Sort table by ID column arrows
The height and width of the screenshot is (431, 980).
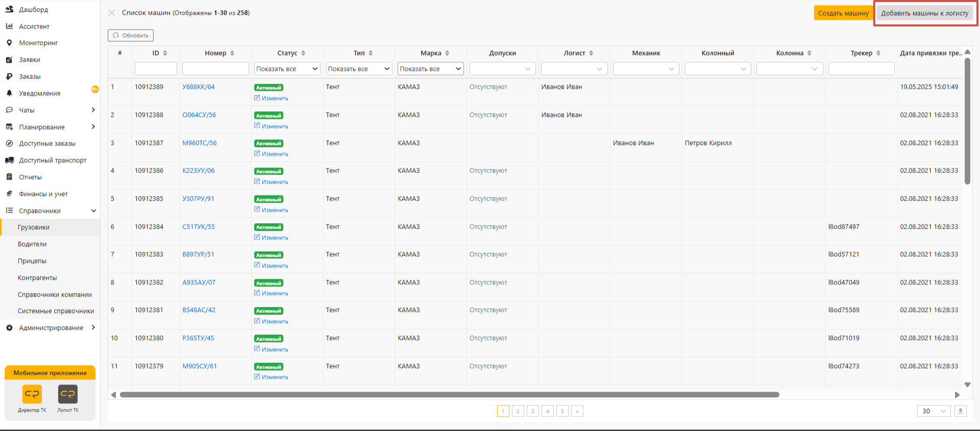[x=165, y=53]
